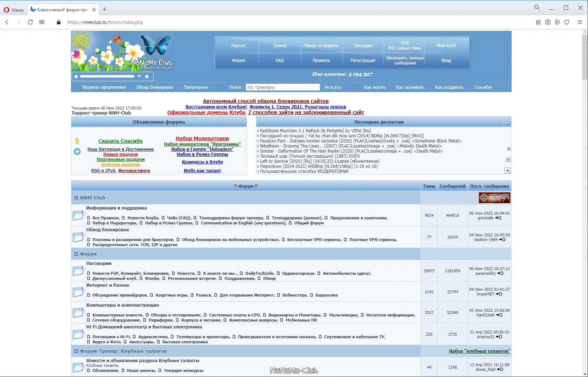Open the Популярное link
This screenshot has height=377, width=588.
(x=196, y=87)
